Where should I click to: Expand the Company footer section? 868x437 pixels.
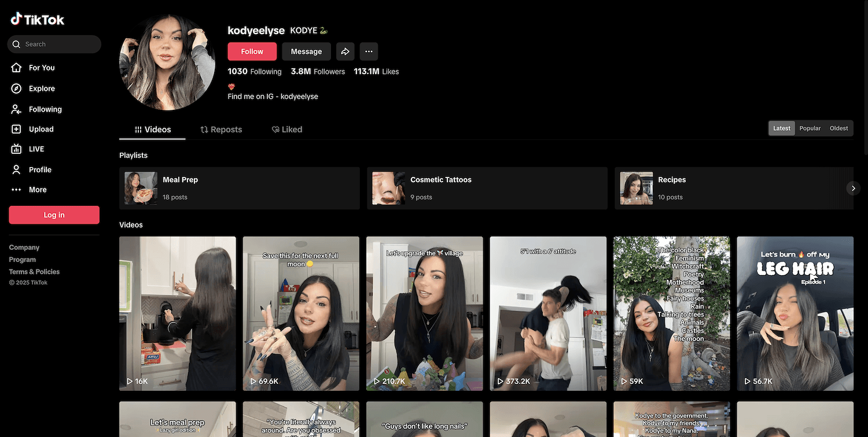coord(24,247)
